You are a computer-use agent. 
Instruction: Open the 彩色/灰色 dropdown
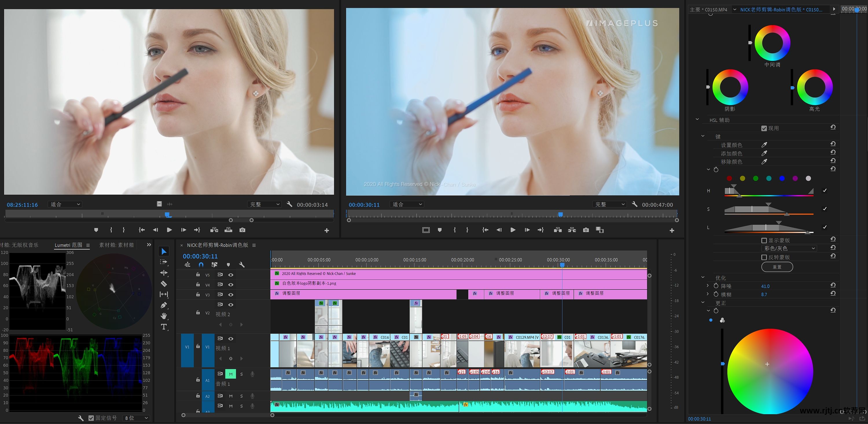789,248
